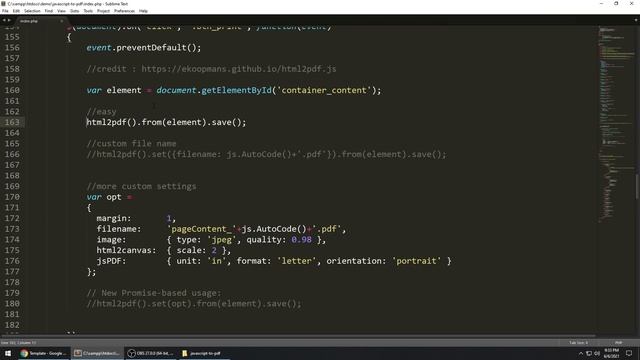The height and width of the screenshot is (360, 640).
Task: Click Line and Column status text
Action: [19, 343]
